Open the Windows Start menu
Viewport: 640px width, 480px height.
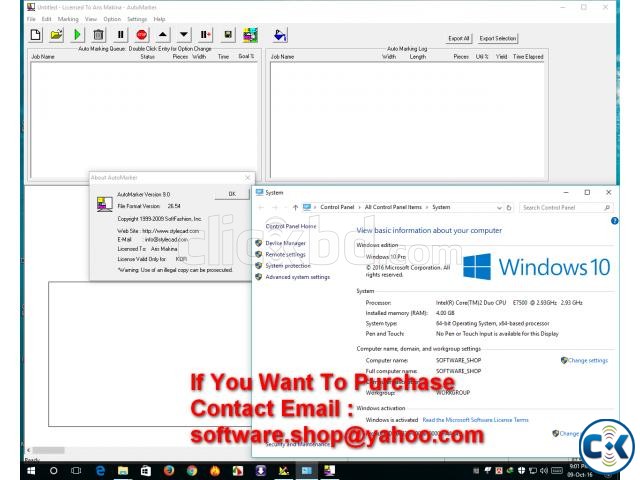coord(31,471)
